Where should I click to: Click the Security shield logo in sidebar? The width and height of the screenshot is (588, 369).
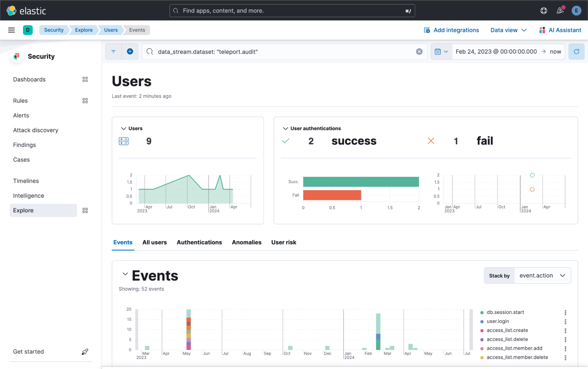pyautogui.click(x=16, y=56)
